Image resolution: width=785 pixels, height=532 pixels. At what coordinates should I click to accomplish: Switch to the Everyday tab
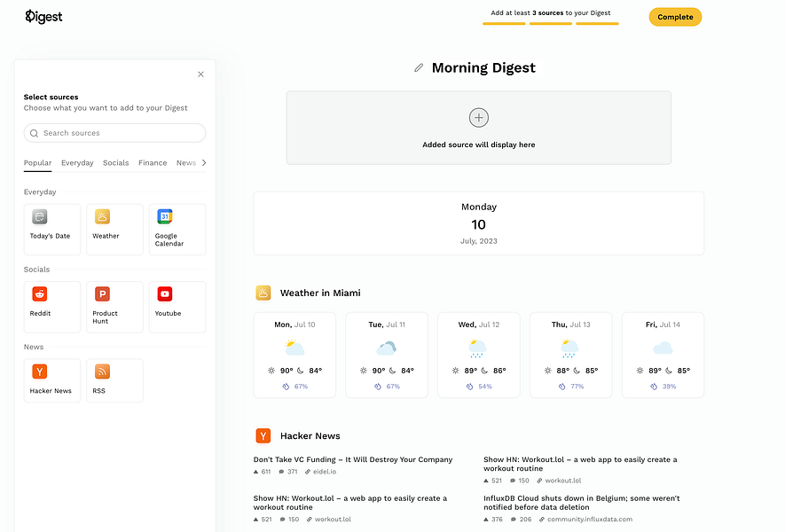click(x=77, y=163)
